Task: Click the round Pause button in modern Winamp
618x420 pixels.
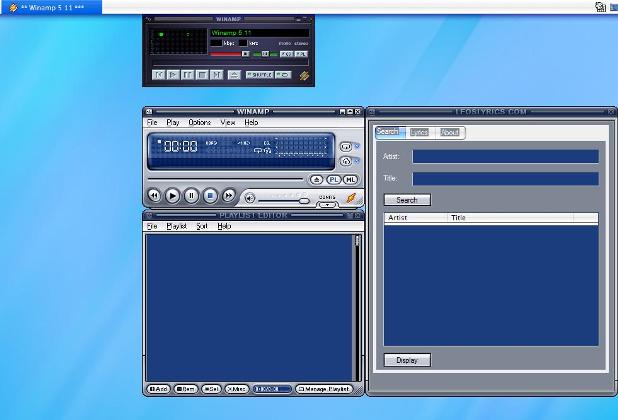Action: click(x=191, y=195)
